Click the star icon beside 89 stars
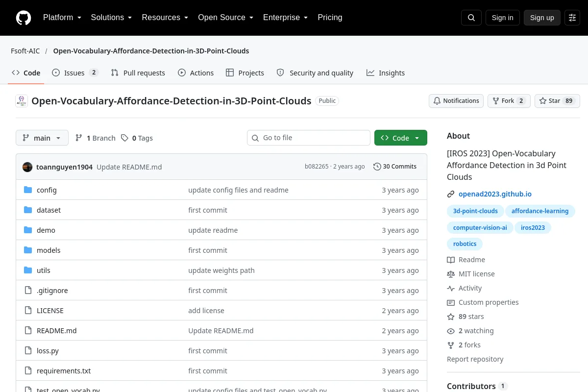The height and width of the screenshot is (392, 588). 451,317
